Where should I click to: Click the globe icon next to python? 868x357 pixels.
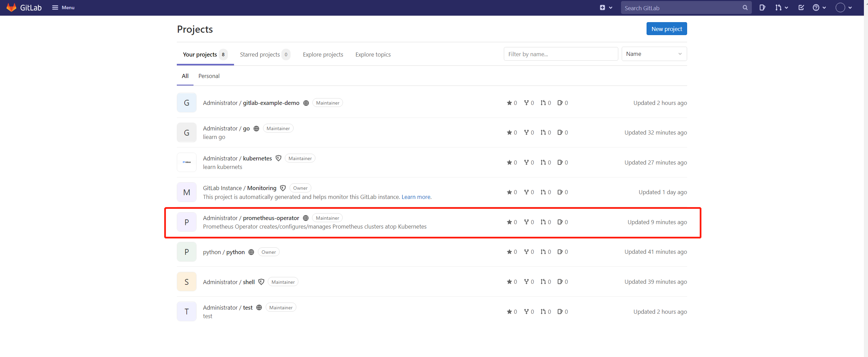pyautogui.click(x=251, y=252)
